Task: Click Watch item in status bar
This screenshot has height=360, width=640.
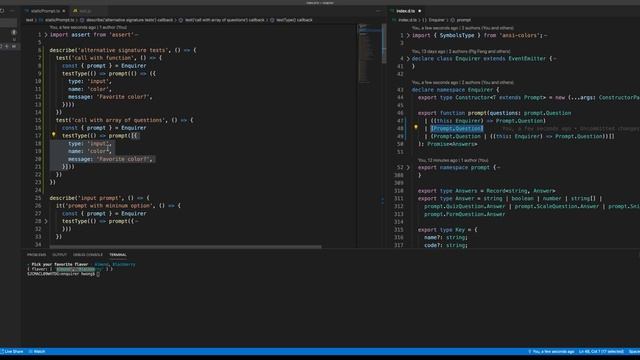Action: (x=37, y=351)
